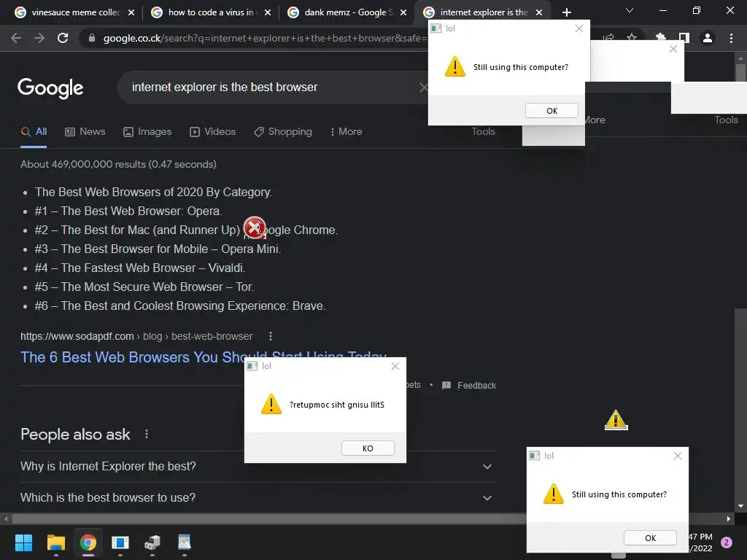This screenshot has height=560, width=747.
Task: Open the People also ask options dots
Action: [147, 435]
